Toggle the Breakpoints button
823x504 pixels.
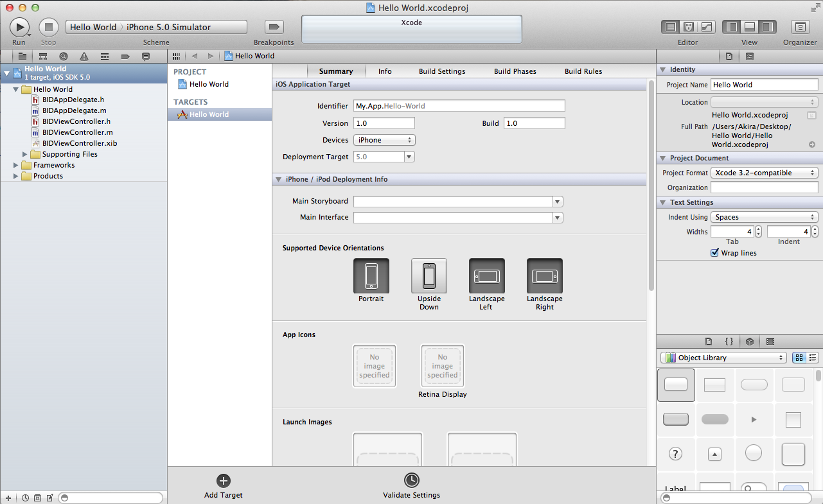point(274,27)
